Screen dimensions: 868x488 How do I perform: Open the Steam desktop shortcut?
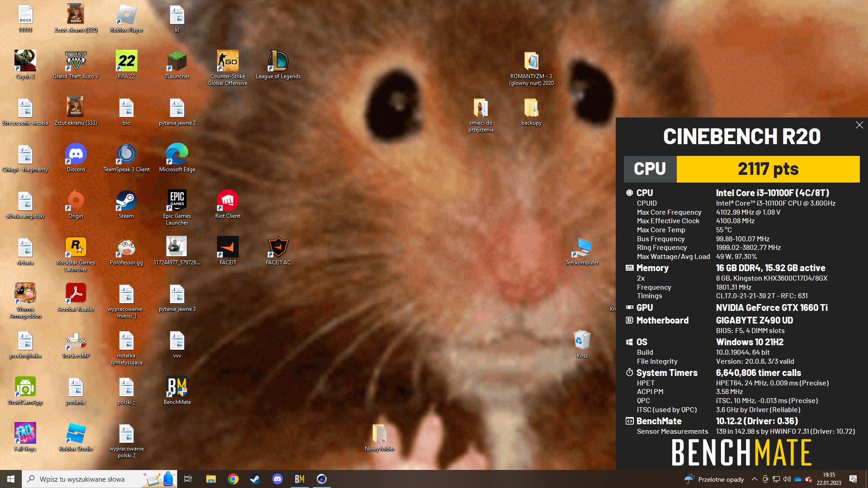[x=126, y=205]
